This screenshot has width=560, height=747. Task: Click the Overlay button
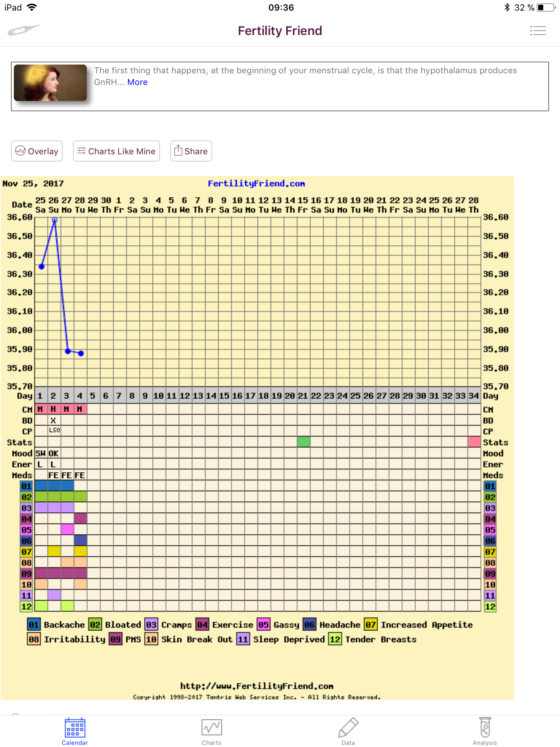(x=37, y=151)
